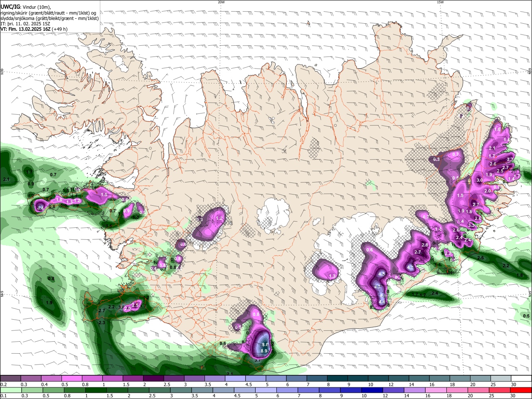The height and width of the screenshot is (399, 532).
Task: Select the "rigning/skúrir" header line
Action: [x=48, y=13]
